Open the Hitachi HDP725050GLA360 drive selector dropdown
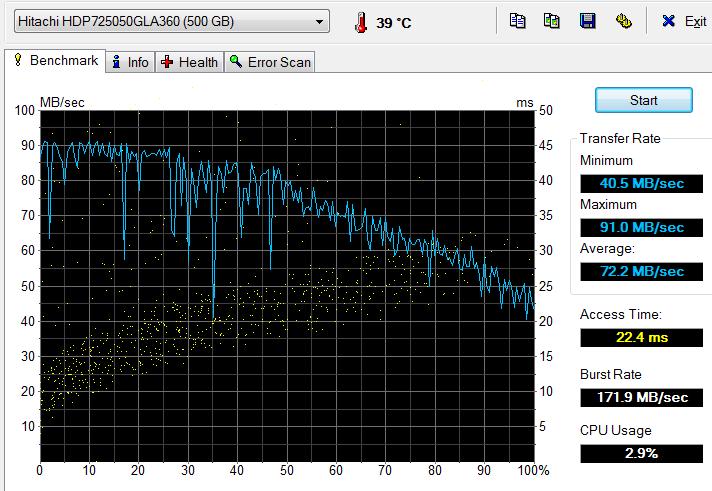This screenshot has height=491, width=712. click(172, 21)
